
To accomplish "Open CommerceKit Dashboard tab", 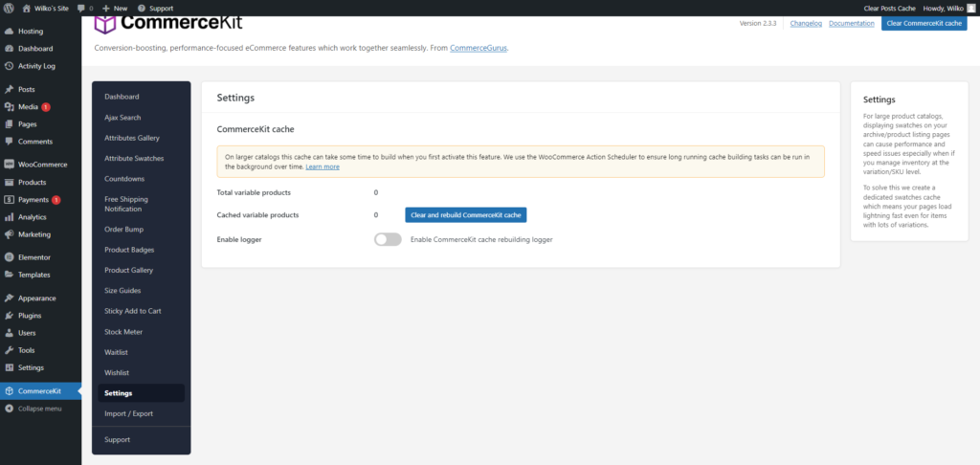I will pyautogui.click(x=122, y=97).
